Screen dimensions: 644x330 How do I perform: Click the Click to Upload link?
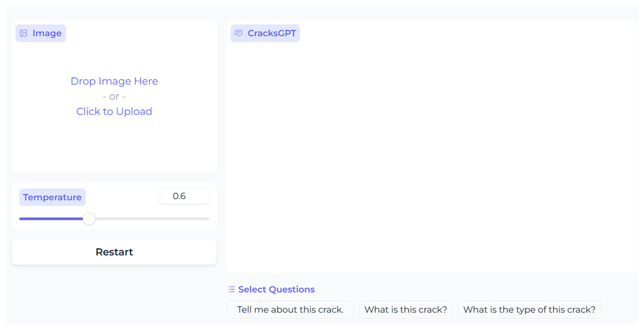click(x=114, y=112)
